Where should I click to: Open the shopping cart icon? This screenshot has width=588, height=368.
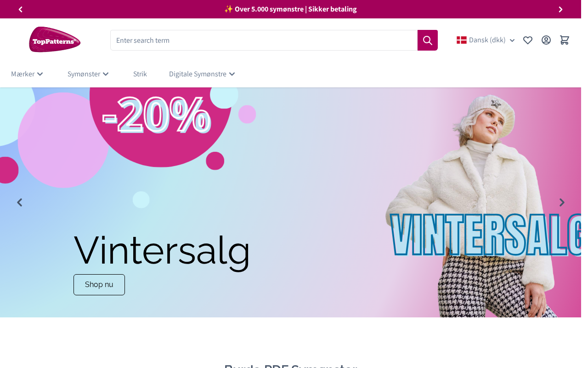pos(565,40)
